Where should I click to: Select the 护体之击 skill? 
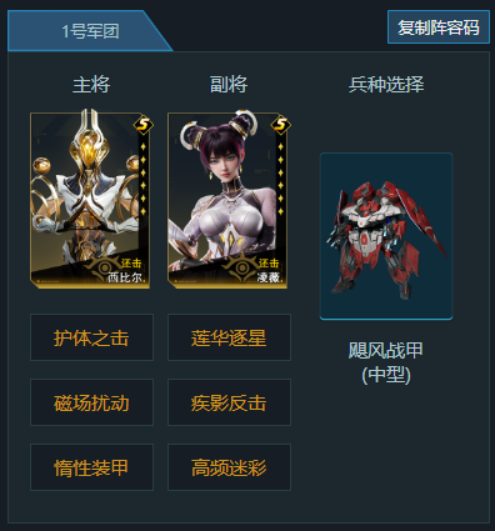(92, 338)
